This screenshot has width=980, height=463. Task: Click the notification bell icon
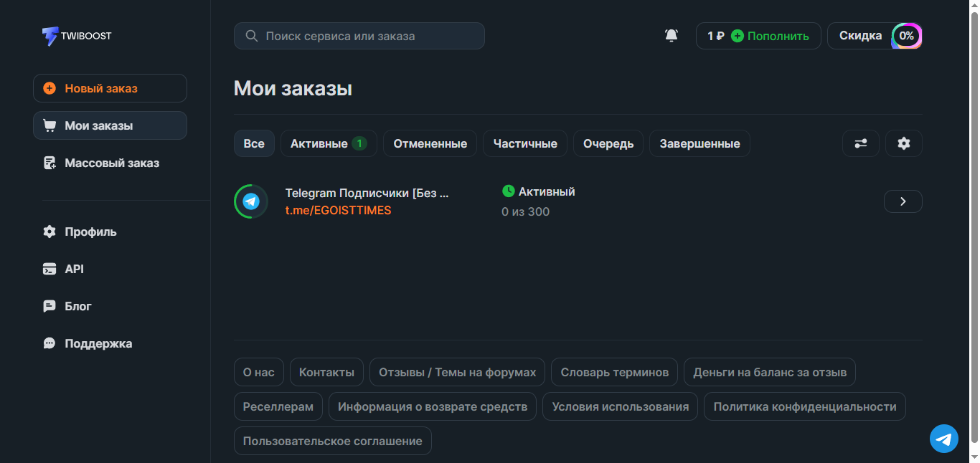click(672, 36)
